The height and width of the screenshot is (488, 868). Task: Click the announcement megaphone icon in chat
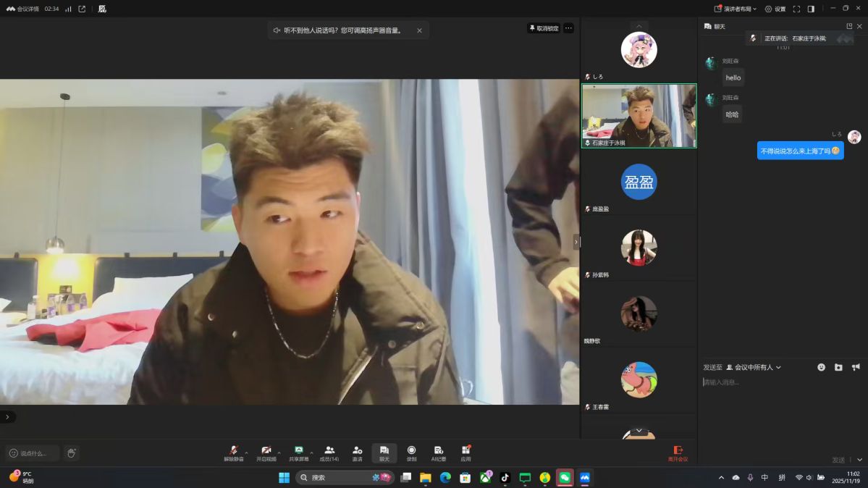coord(856,367)
